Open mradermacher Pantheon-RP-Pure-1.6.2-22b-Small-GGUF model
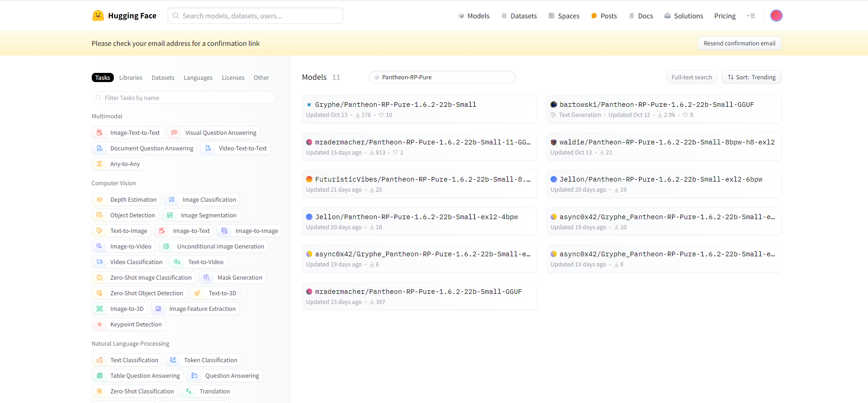The image size is (868, 403). click(x=419, y=296)
